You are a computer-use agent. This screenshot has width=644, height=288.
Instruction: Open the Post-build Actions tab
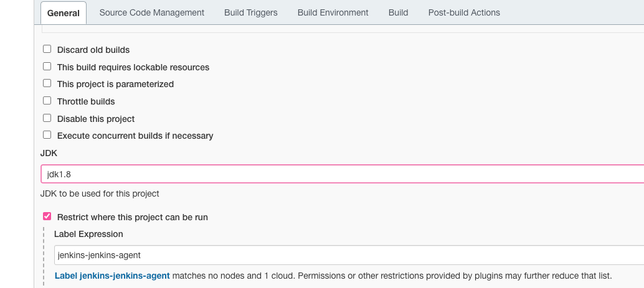pos(464,12)
